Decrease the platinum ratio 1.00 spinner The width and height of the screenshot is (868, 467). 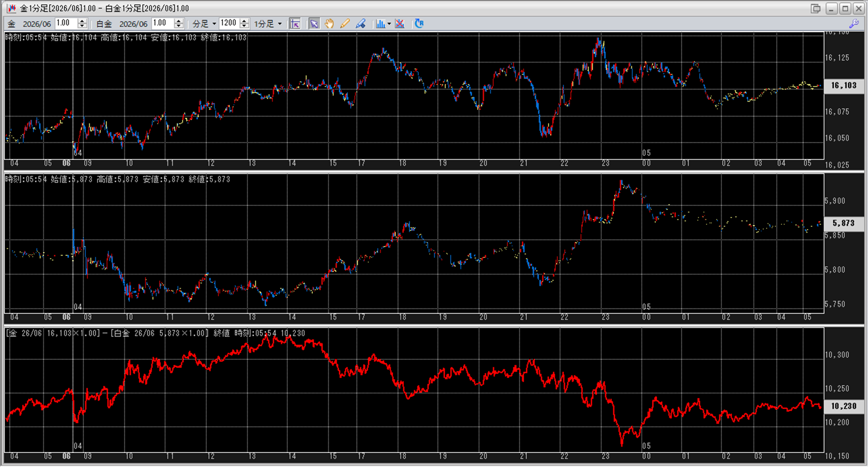pyautogui.click(x=179, y=26)
